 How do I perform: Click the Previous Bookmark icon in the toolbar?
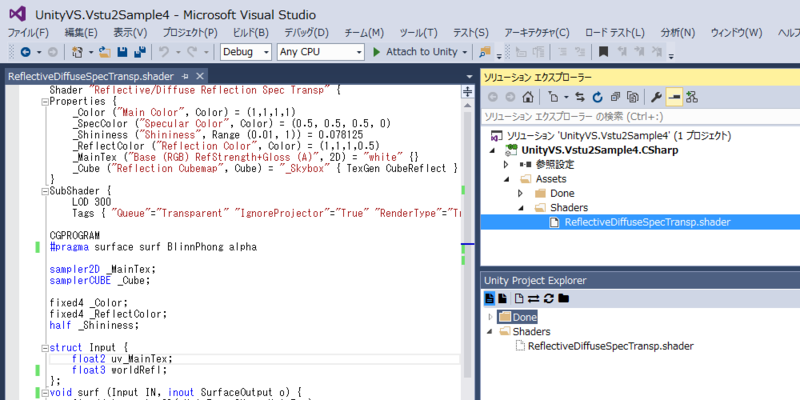click(622, 52)
